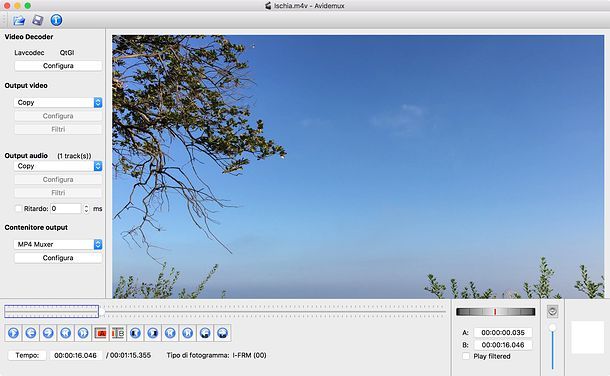
Task: Click the jog shuttle navigation slider
Action: [495, 311]
